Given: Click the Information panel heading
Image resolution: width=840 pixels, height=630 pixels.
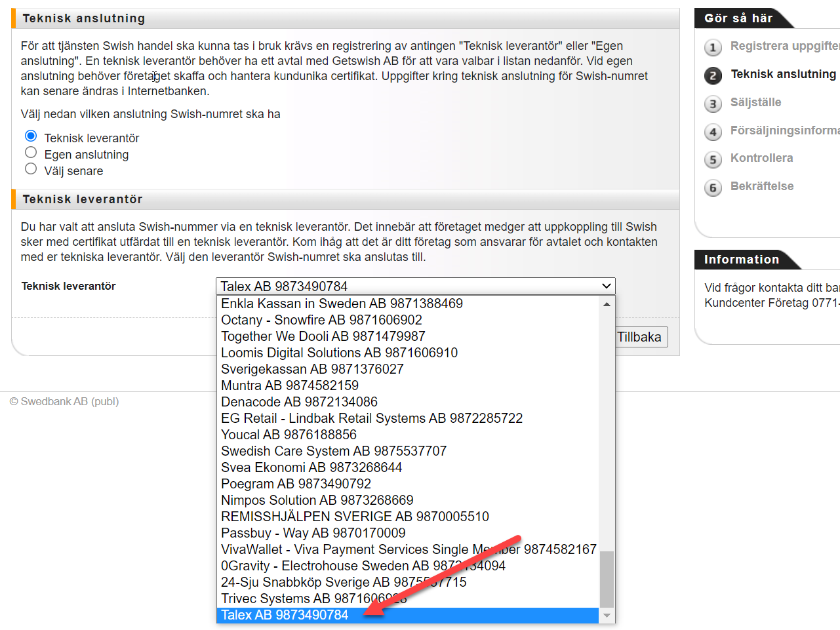Looking at the screenshot, I should click(x=742, y=260).
